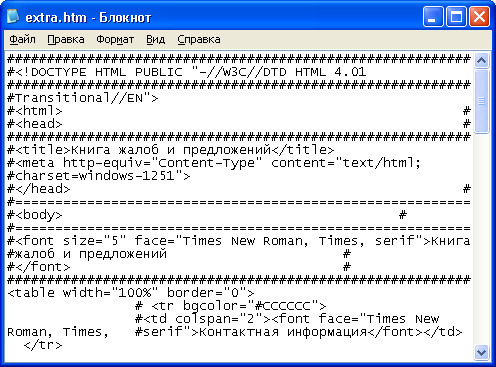Click the #charset=windows-1251"> line
This screenshot has height=367, width=496.
(99, 176)
